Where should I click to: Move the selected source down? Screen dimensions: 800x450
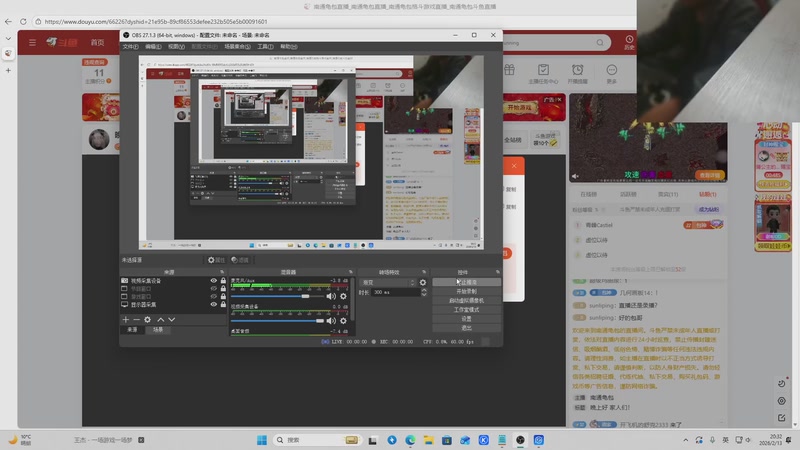pyautogui.click(x=171, y=319)
